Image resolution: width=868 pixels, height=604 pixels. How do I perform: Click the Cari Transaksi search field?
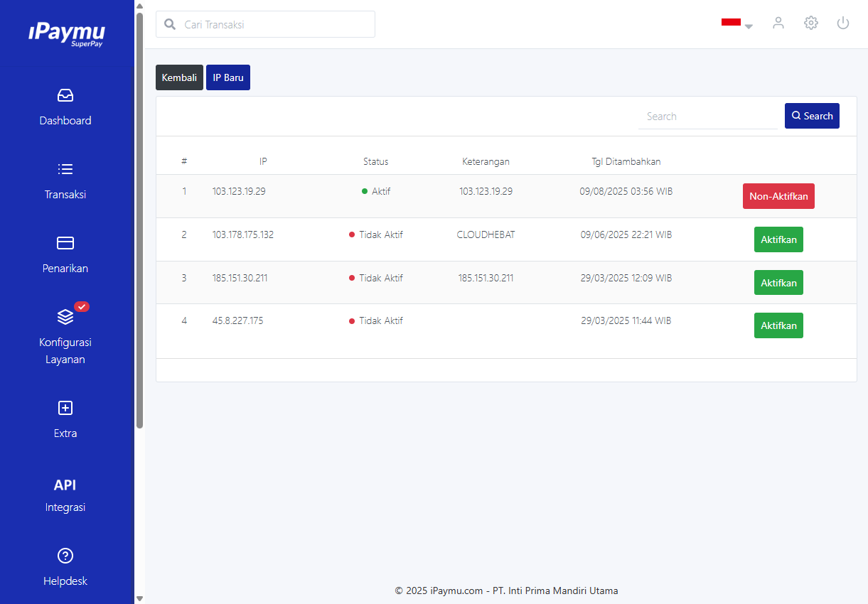(x=265, y=24)
